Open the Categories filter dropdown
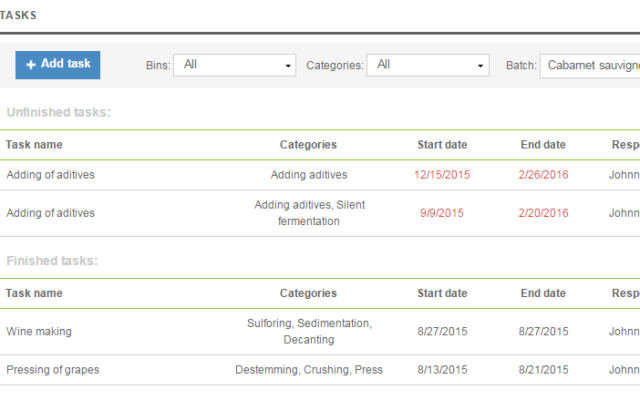 tap(428, 65)
